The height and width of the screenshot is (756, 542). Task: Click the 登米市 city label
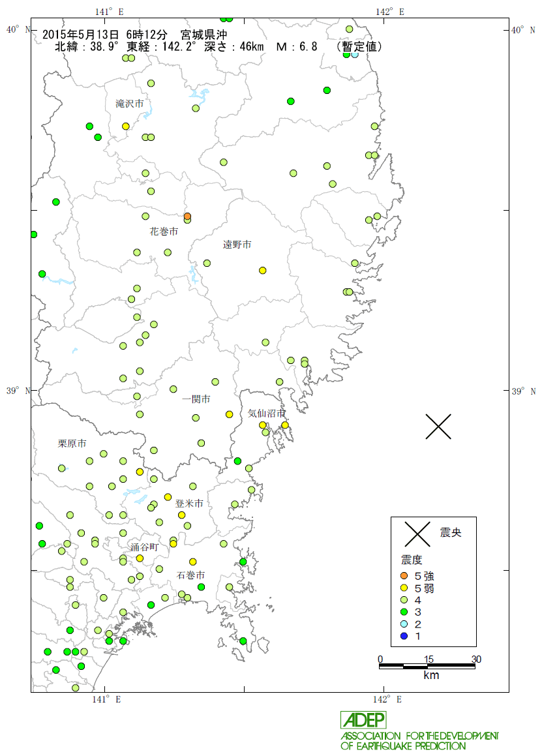coord(190,504)
